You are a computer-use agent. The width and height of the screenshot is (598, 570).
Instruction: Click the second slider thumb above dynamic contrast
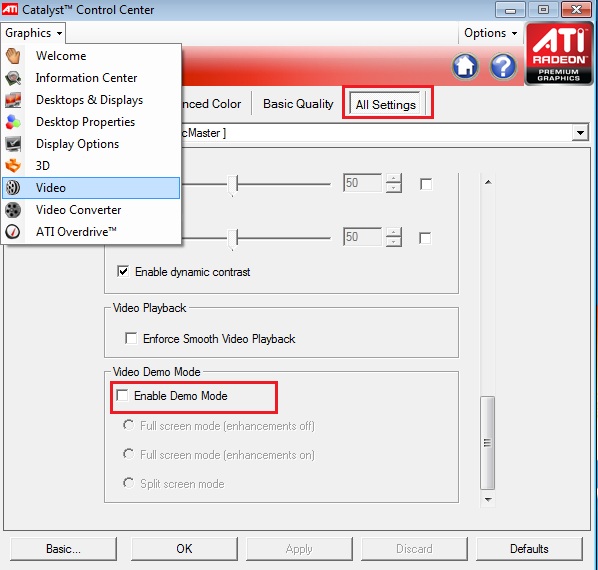[232, 239]
